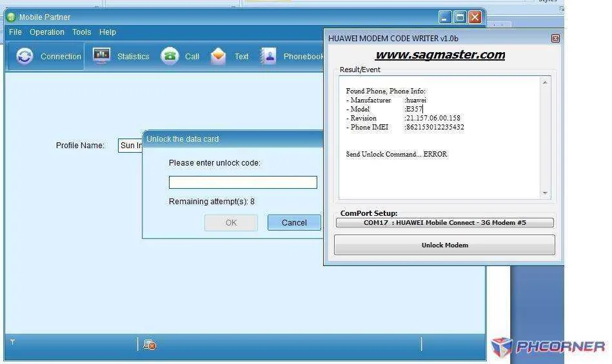Click the unlock code input field

(x=242, y=182)
